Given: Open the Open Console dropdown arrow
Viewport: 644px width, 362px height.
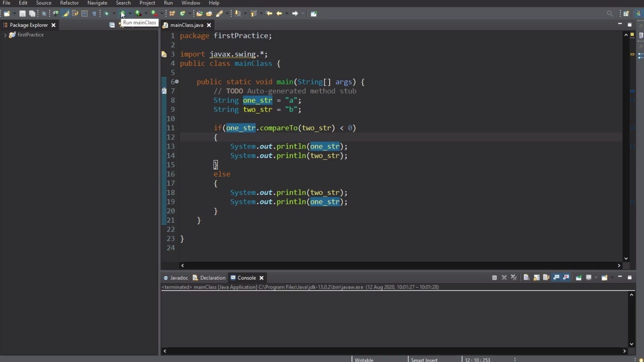Looking at the screenshot, I should click(612, 278).
